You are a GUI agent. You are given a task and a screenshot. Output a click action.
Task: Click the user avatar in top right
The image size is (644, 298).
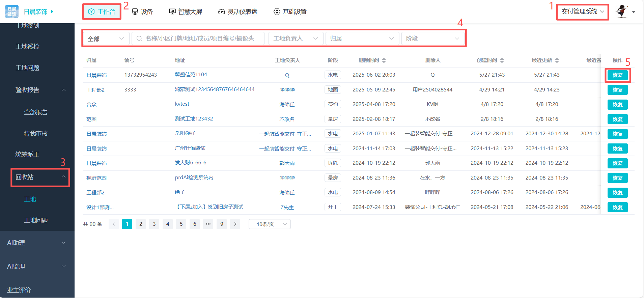point(622,11)
